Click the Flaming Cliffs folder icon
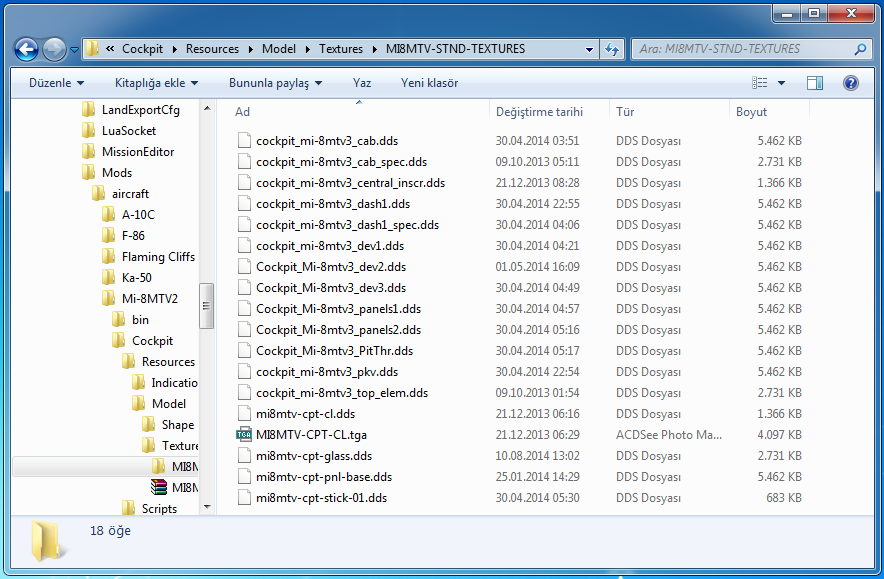884x579 pixels. pos(108,257)
